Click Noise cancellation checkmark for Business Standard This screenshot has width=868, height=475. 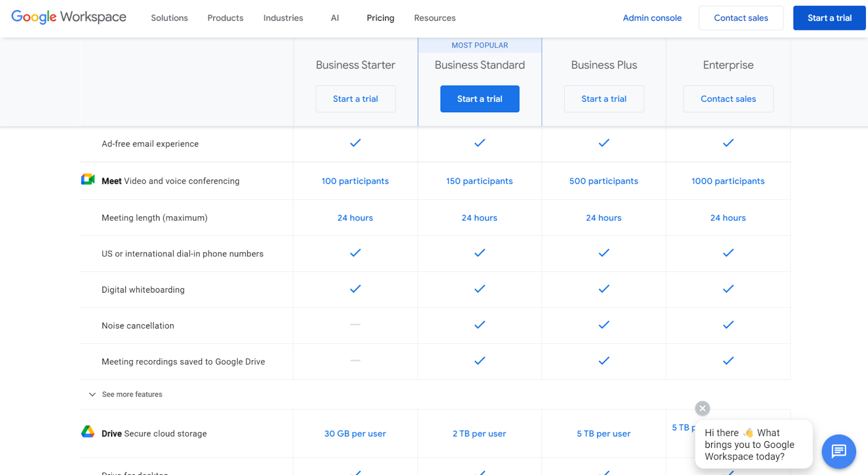480,325
